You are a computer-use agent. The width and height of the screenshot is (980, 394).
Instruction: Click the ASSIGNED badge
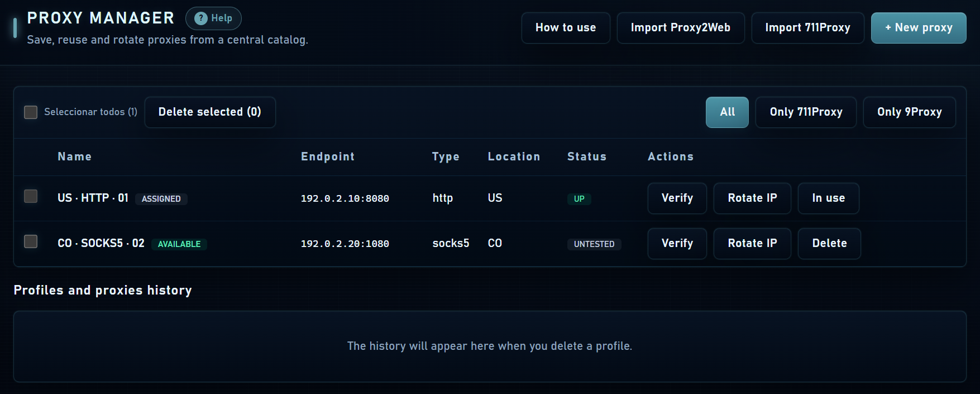coord(161,199)
